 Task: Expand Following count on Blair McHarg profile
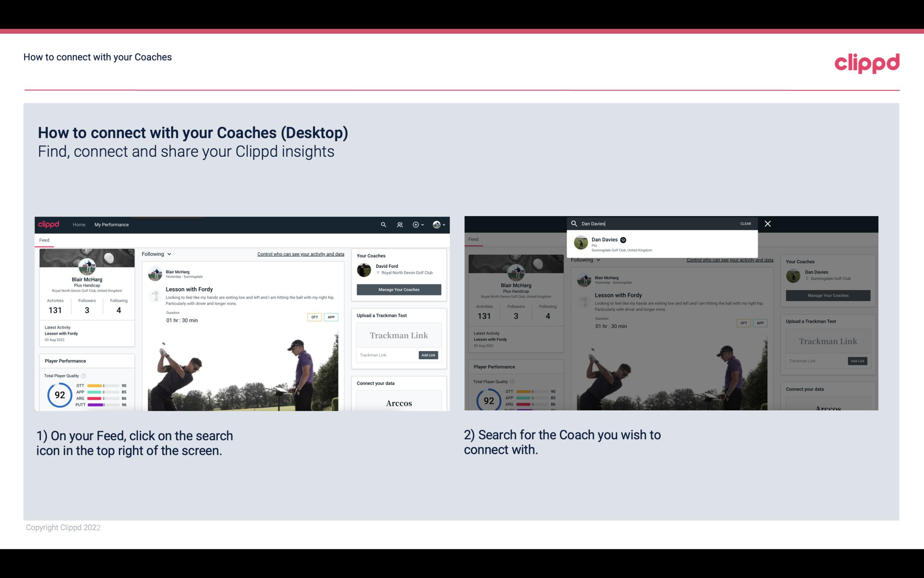(x=118, y=308)
